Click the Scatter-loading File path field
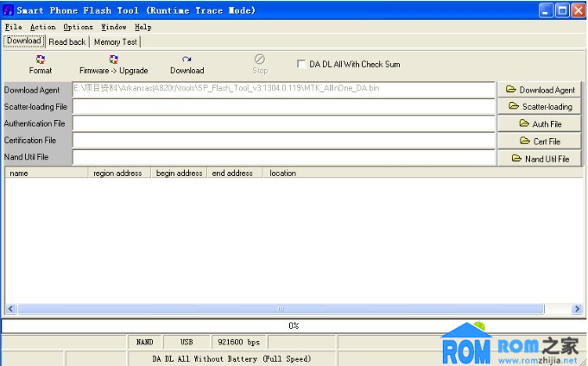588x366 pixels. coord(283,107)
